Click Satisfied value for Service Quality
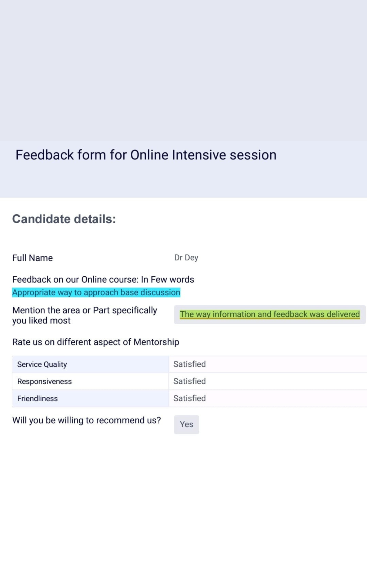The image size is (367, 588). pos(189,364)
